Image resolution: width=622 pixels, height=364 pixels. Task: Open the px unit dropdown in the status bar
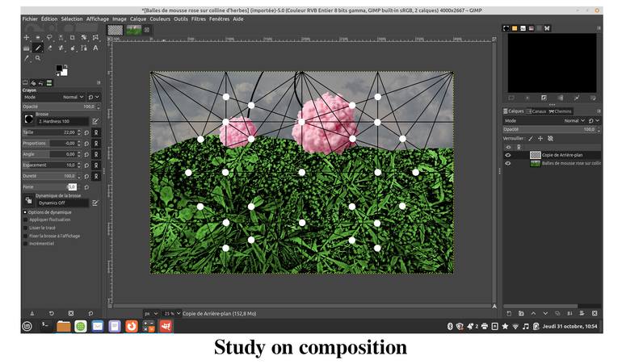[152, 313]
